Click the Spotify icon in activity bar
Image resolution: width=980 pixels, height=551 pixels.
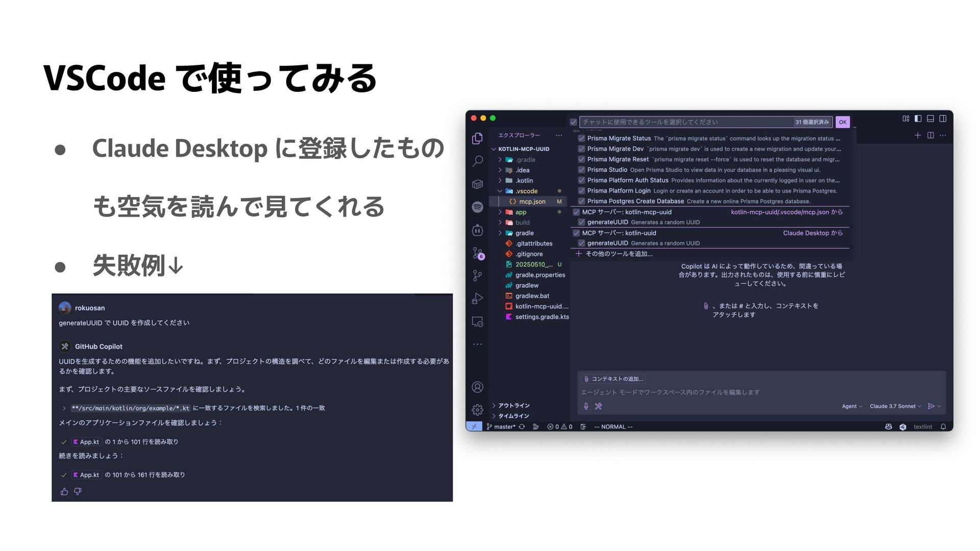(478, 207)
